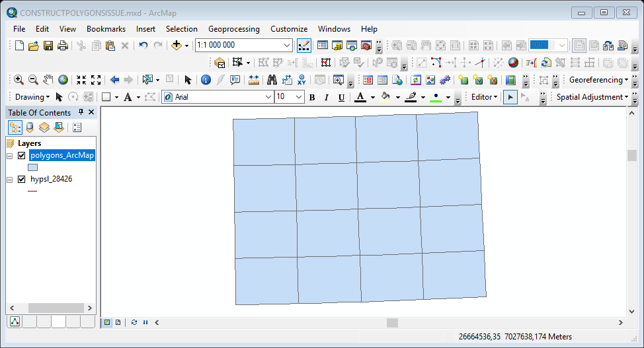Image resolution: width=644 pixels, height=348 pixels.
Task: Open the Go To XY tool
Action: tap(302, 80)
